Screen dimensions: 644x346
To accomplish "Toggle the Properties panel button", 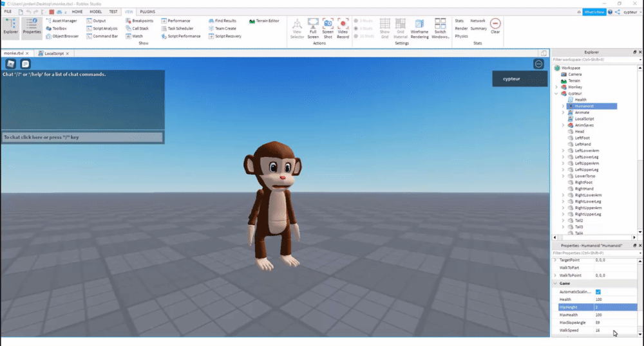I will (x=32, y=28).
